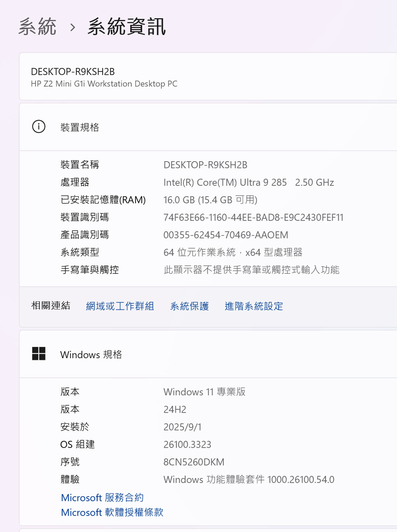The width and height of the screenshot is (397, 532).
Task: Open 系統保護 settings
Action: click(x=190, y=306)
